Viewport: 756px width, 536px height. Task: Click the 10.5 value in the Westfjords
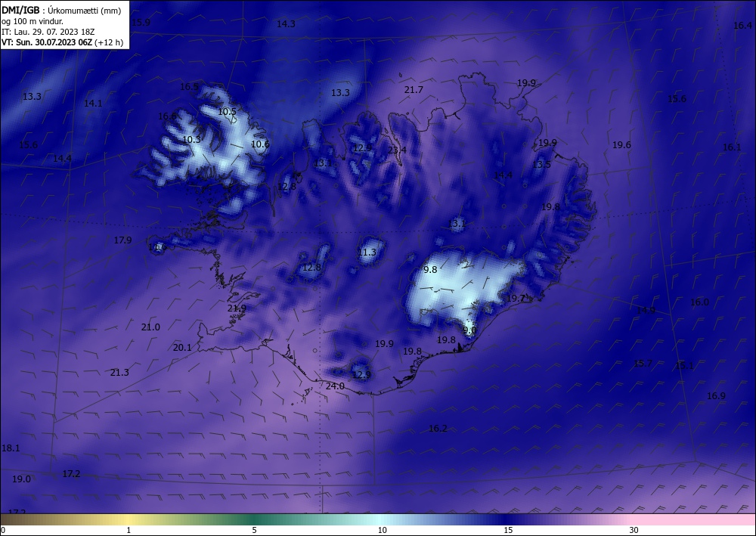click(227, 112)
